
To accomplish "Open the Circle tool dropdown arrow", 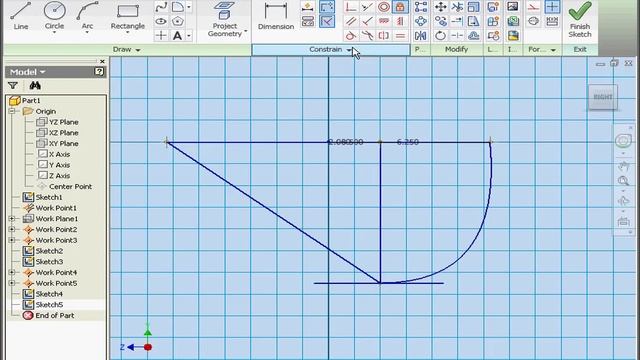I will click(54, 32).
